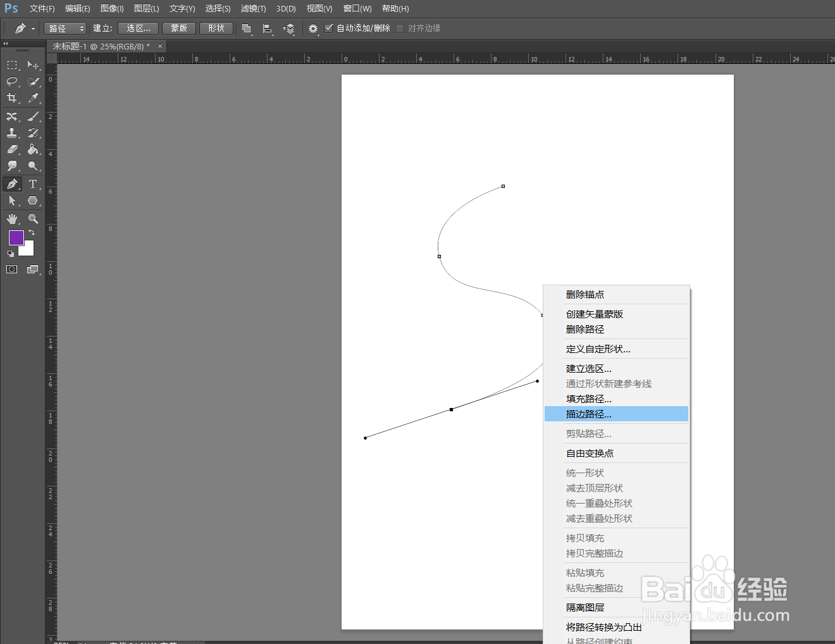Viewport: 835px width, 644px height.
Task: Select the Polygon shape tool
Action: [33, 201]
